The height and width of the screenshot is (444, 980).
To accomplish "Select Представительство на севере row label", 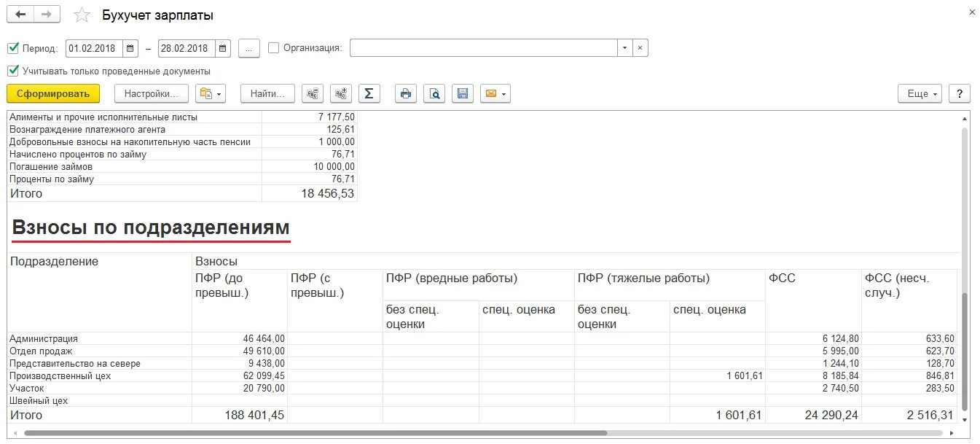I will pos(74,363).
